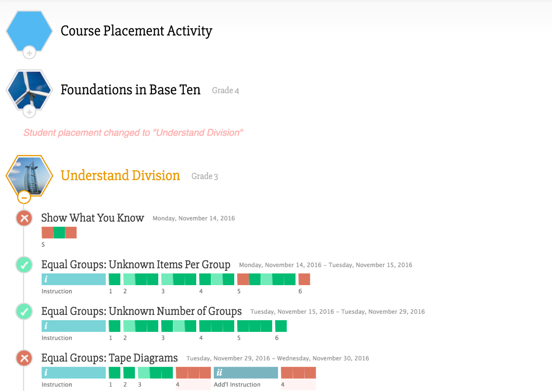
Task: Expand Course Placement Activity with plus button
Action: (x=29, y=53)
